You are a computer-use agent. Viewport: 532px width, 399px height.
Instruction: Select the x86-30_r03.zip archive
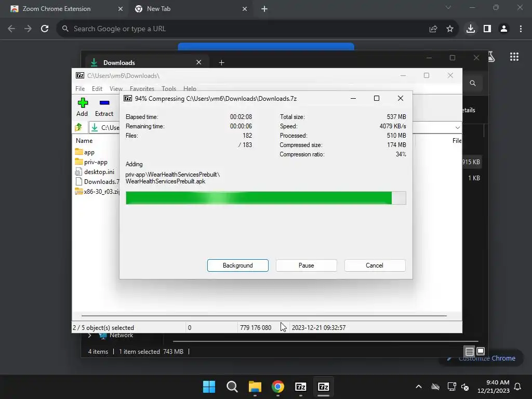97,191
